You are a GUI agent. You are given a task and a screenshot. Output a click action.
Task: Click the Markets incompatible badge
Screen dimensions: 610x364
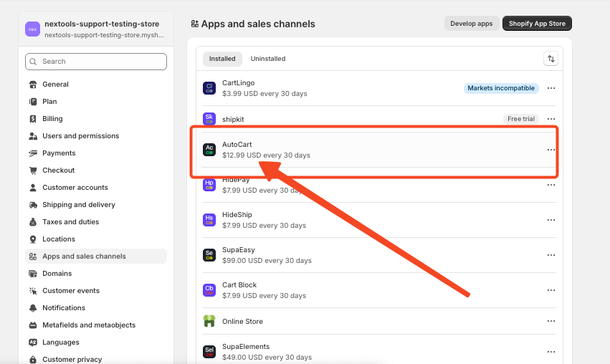[x=501, y=88]
